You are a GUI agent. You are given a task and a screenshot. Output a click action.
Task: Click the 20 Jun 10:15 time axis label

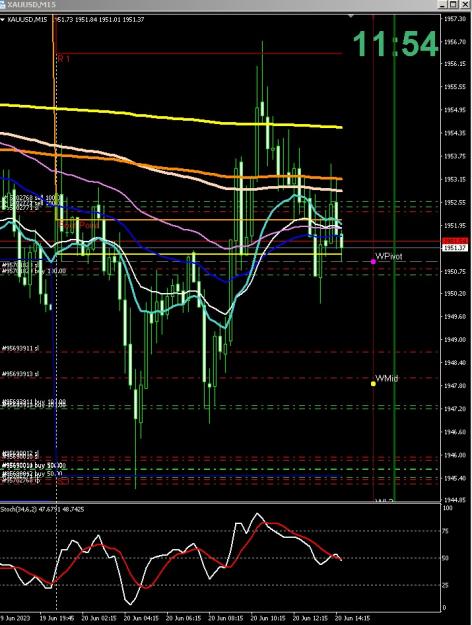click(268, 618)
